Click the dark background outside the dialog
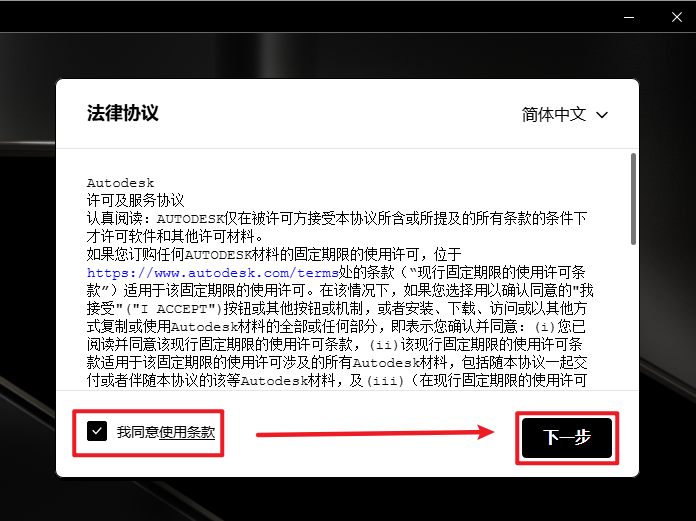 [x=28, y=311]
